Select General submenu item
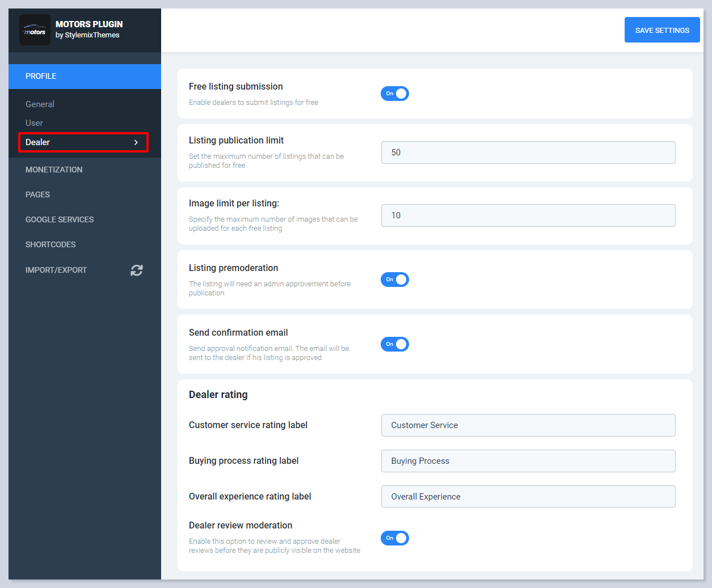 point(40,104)
